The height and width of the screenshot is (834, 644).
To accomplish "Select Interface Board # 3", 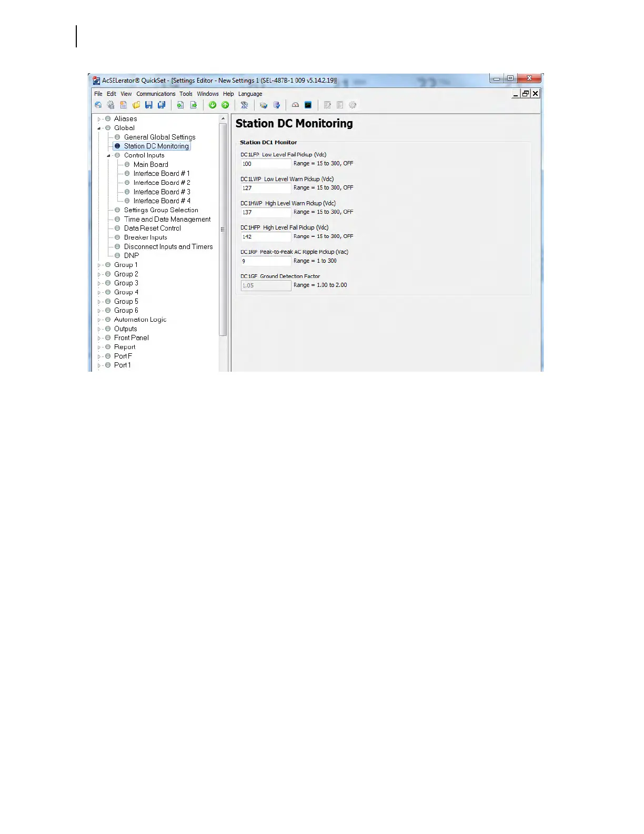I will pyautogui.click(x=162, y=192).
